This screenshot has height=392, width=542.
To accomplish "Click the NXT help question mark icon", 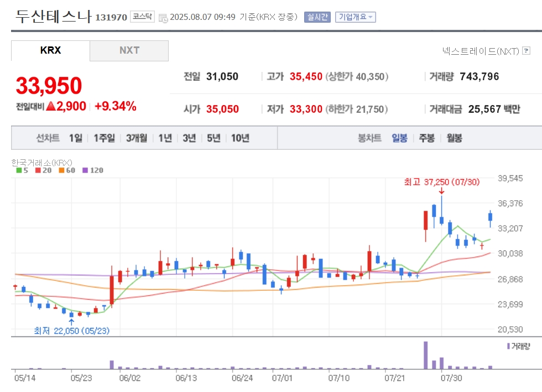I will click(x=526, y=51).
